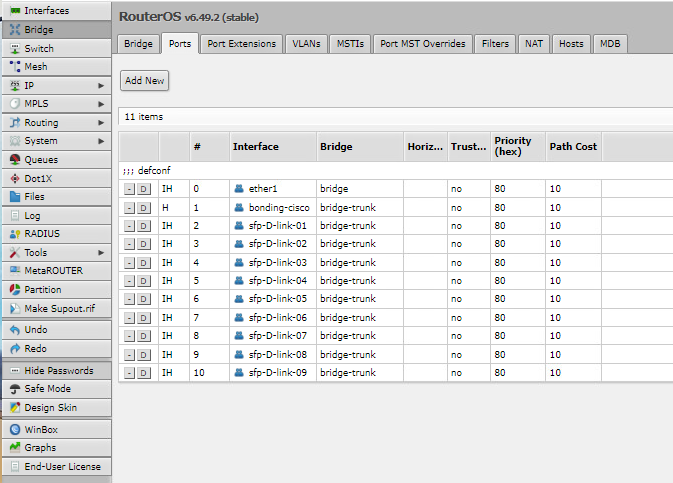Open Design Skin icon

[x=15, y=407]
